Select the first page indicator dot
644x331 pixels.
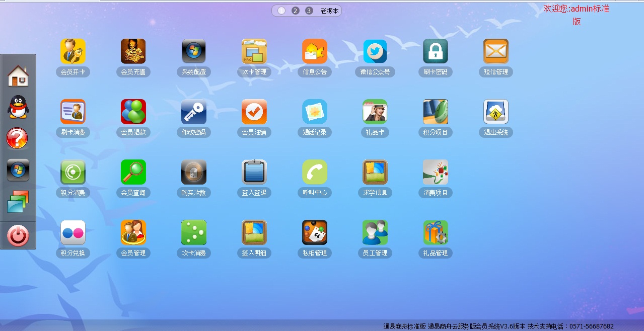281,11
